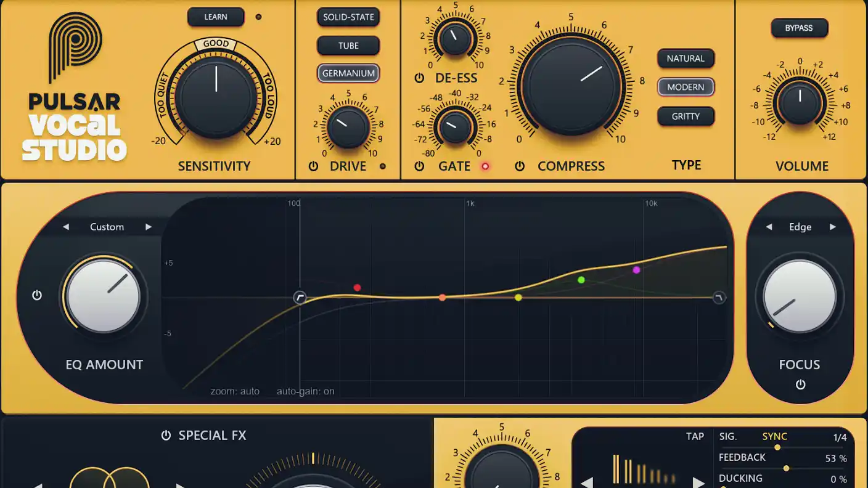Click the DRIVE indicator LED

[383, 166]
